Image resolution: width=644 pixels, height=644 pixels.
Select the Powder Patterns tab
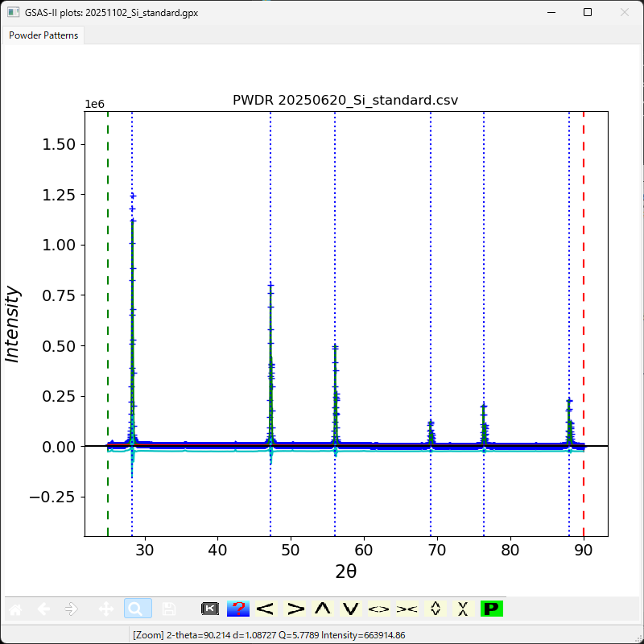[43, 35]
